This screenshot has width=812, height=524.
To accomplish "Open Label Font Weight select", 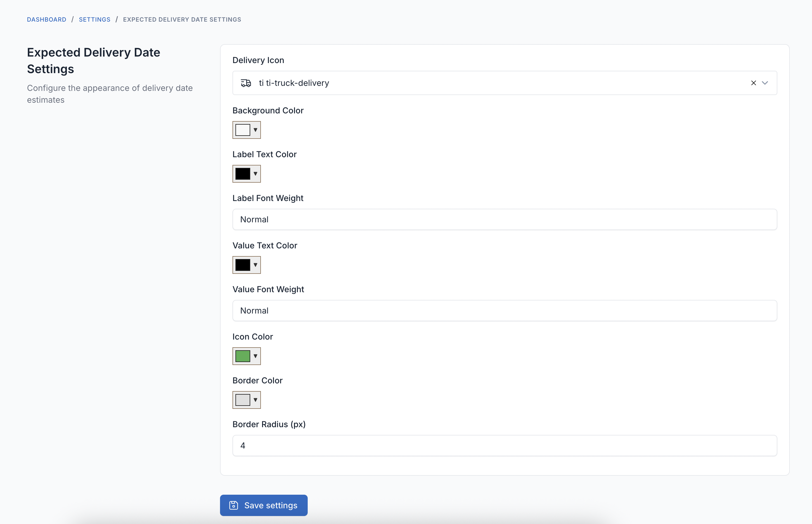I will pyautogui.click(x=504, y=219).
